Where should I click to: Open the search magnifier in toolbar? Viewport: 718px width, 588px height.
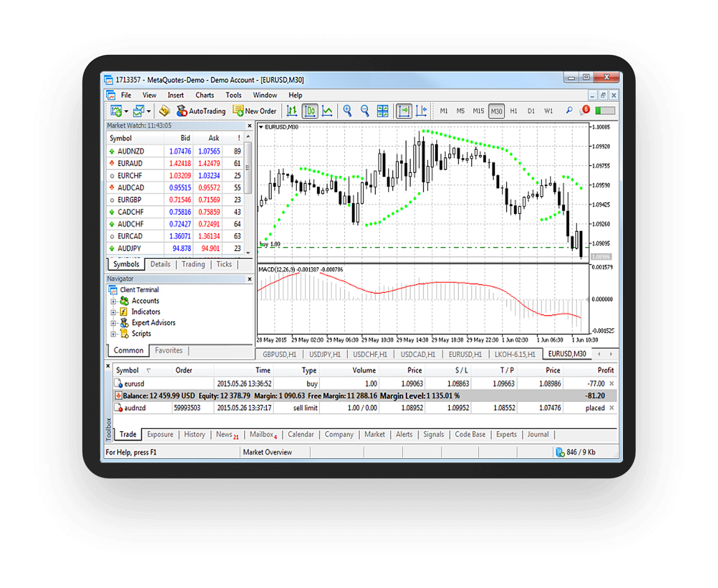[569, 111]
